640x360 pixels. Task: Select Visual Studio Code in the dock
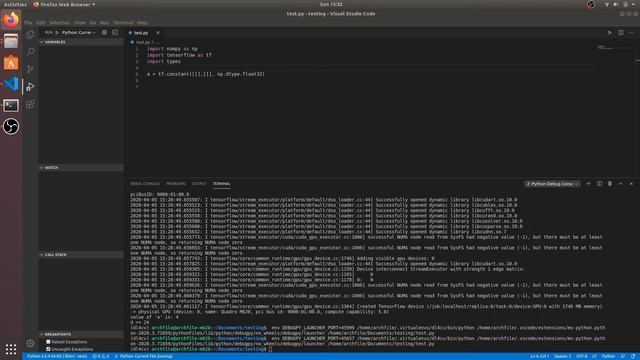(x=11, y=84)
